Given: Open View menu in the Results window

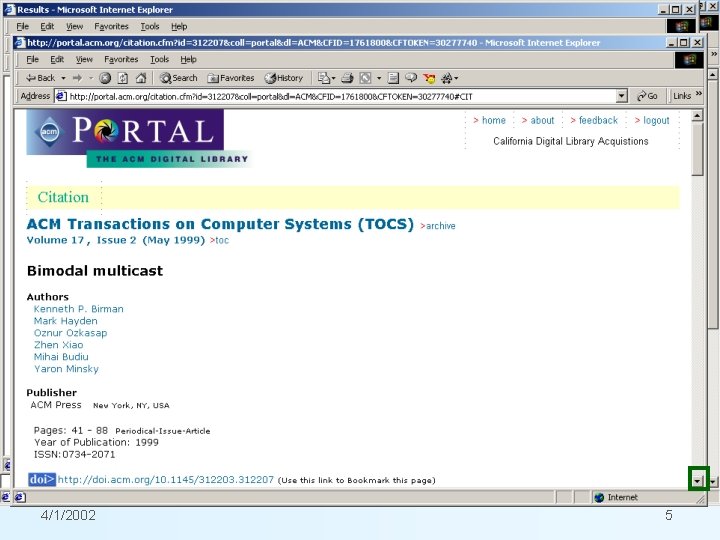Looking at the screenshot, I should click(x=74, y=26).
